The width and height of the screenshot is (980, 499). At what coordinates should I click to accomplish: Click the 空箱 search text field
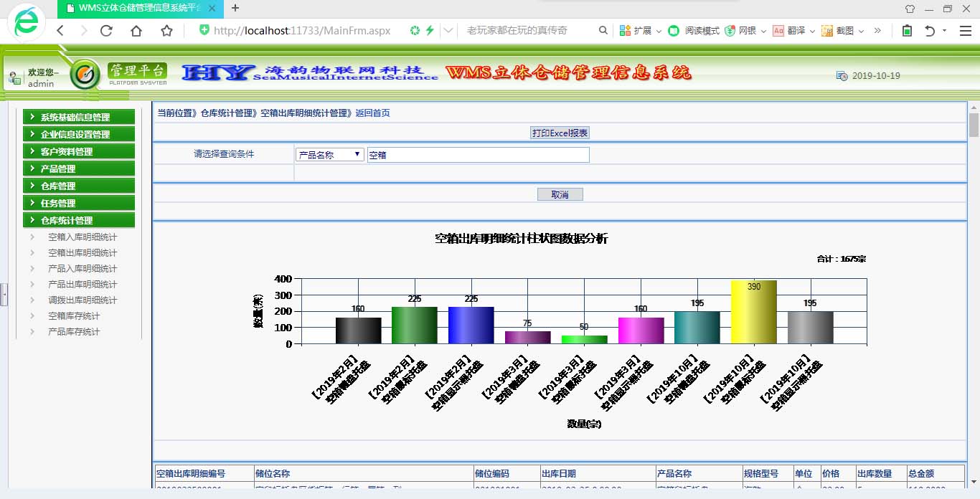478,155
